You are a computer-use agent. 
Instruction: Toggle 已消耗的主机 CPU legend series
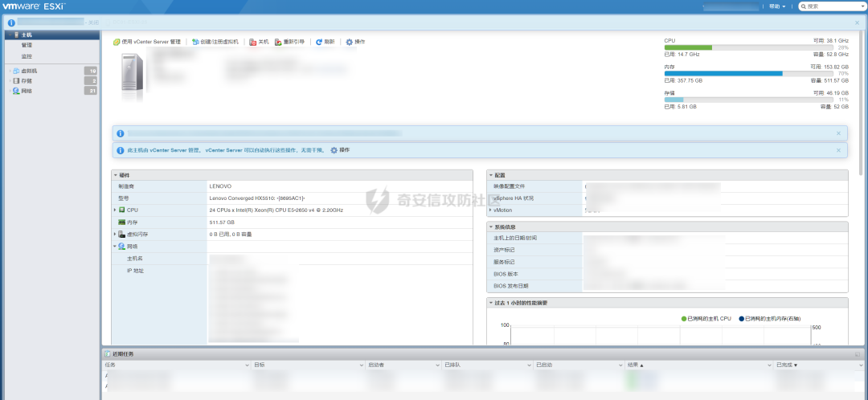706,319
